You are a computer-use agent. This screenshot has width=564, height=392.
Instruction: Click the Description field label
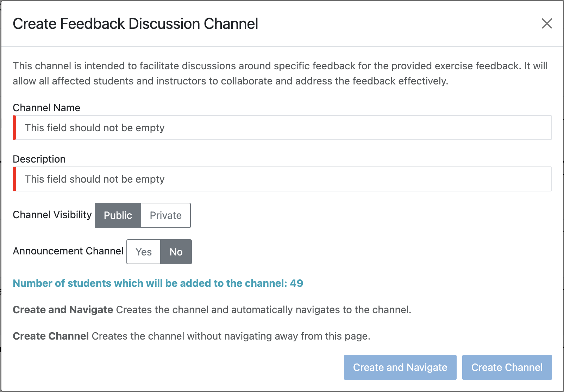point(39,159)
